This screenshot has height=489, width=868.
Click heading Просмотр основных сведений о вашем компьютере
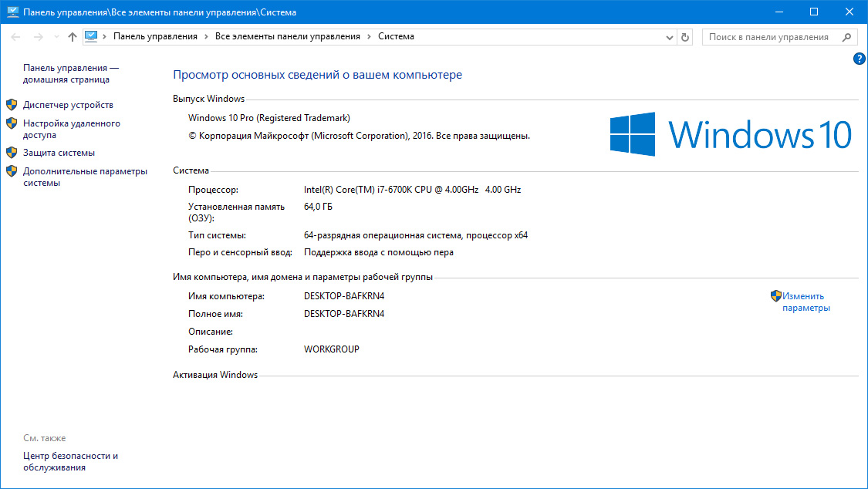click(317, 75)
